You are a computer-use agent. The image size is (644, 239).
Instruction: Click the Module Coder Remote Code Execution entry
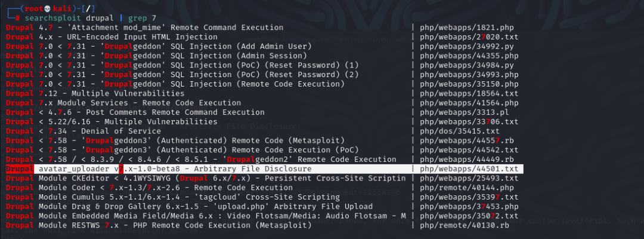[144, 188]
